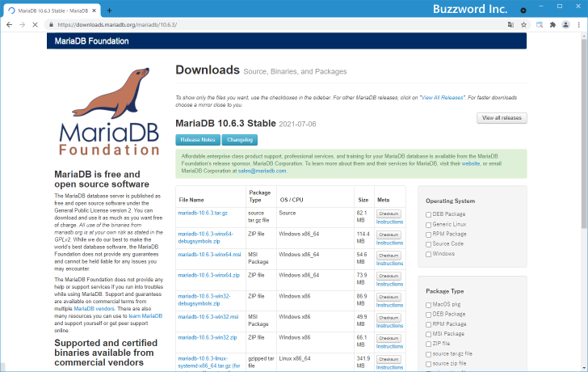Open the Extensions puzzle icon

click(552, 24)
